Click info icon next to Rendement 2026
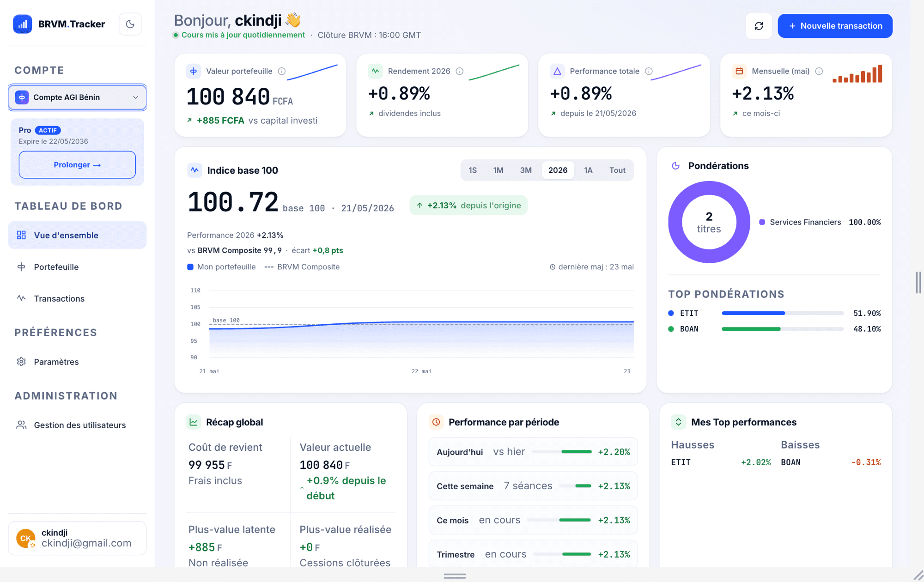This screenshot has height=582, width=924. [x=460, y=71]
